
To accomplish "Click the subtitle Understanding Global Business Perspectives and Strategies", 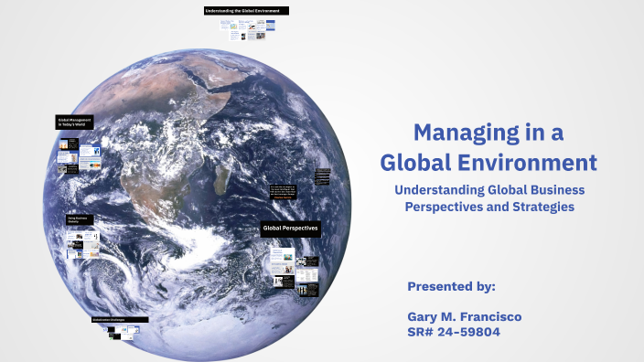I will tap(489, 198).
